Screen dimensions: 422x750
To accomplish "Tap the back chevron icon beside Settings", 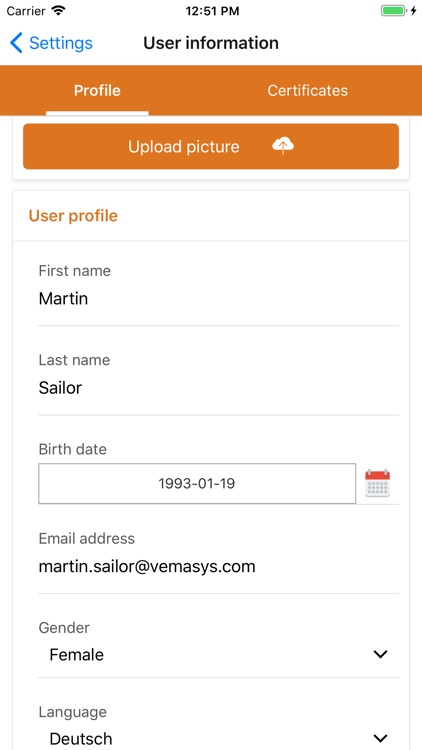I will (16, 43).
